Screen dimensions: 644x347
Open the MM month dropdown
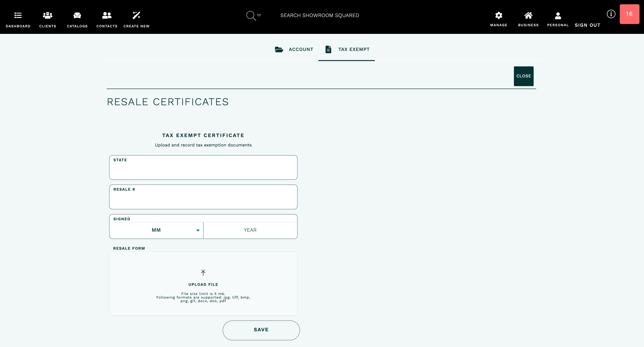point(156,230)
